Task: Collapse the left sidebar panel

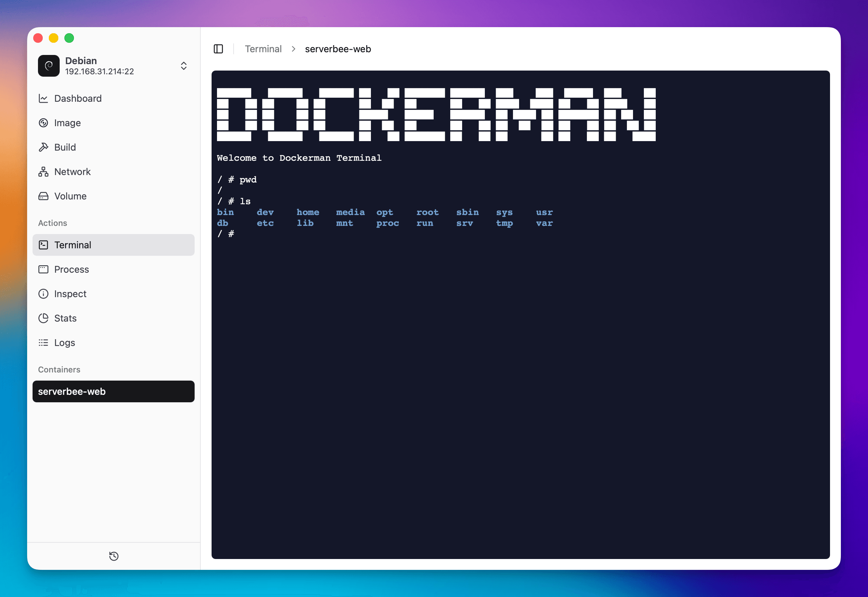Action: tap(219, 49)
